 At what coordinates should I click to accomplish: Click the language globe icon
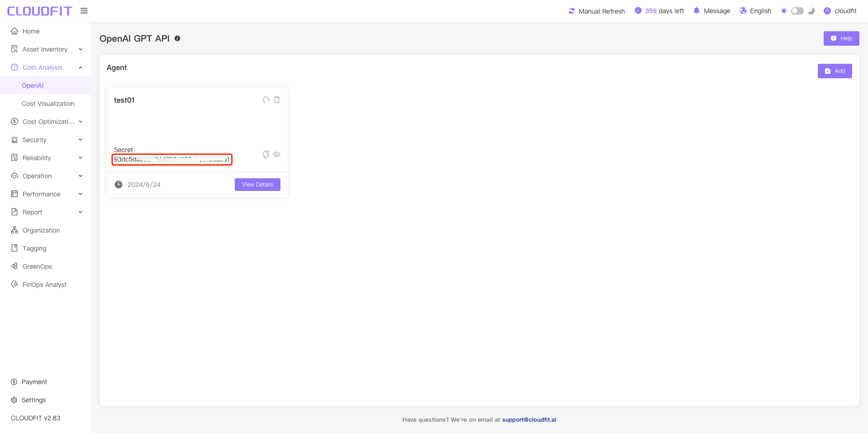[743, 10]
